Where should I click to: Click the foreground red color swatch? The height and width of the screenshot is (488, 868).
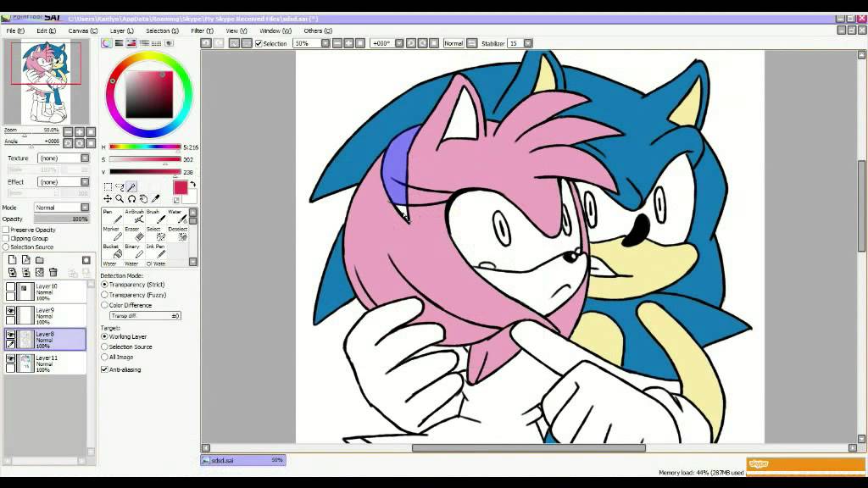(181, 187)
